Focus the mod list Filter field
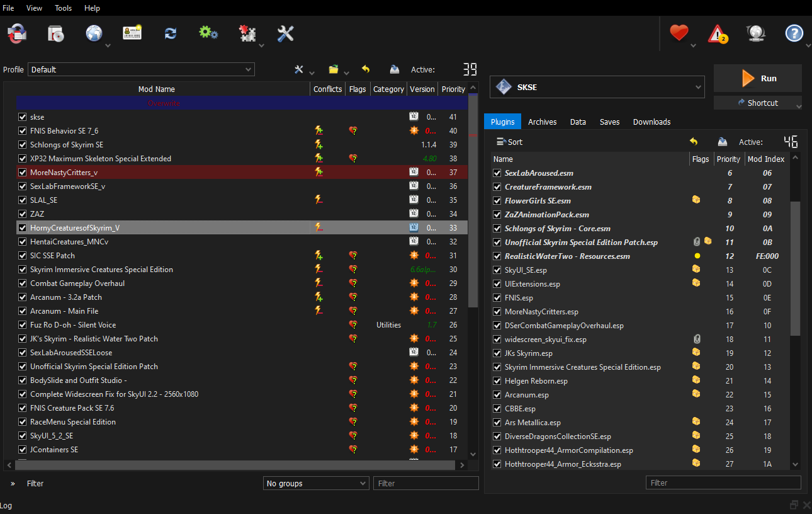Viewport: 812px width, 514px height. 426,483
